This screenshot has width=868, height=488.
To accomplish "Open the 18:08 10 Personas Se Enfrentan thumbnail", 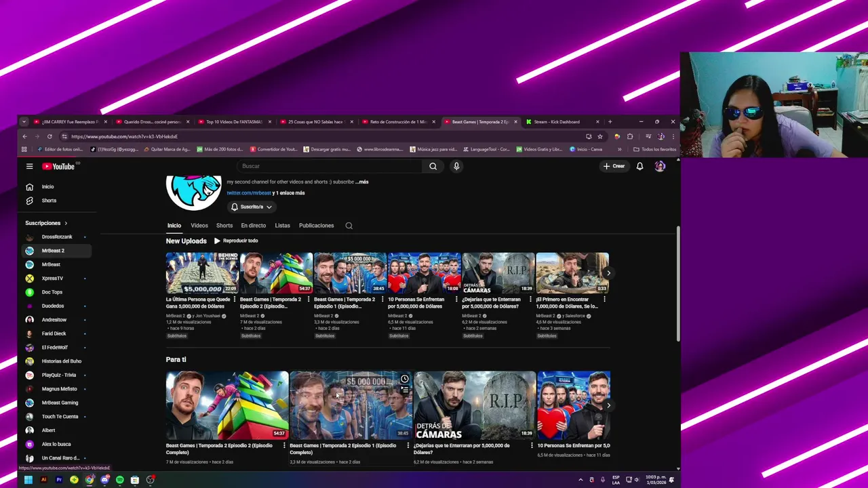I will pos(424,273).
